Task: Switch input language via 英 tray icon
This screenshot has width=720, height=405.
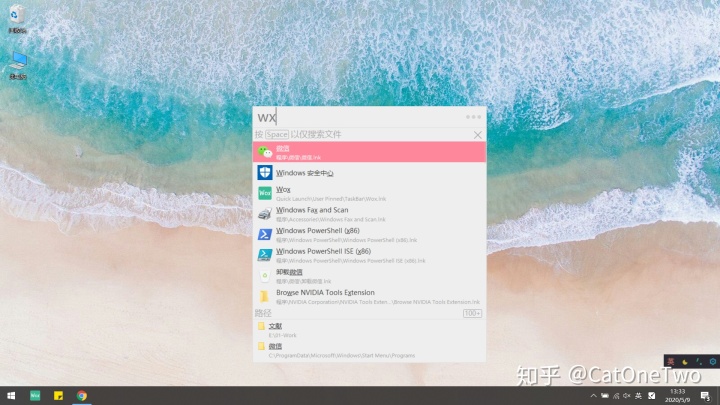Action: pos(638,396)
